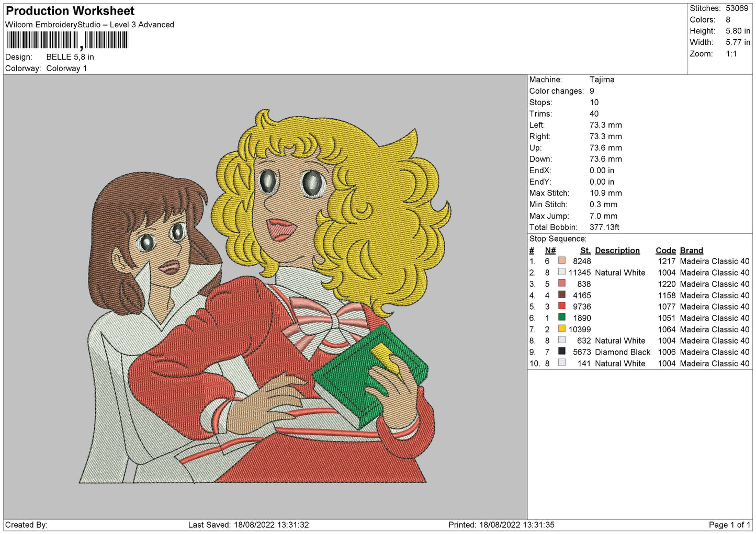
Task: Click the yellow color swatch for code 1064
Action: [x=561, y=328]
